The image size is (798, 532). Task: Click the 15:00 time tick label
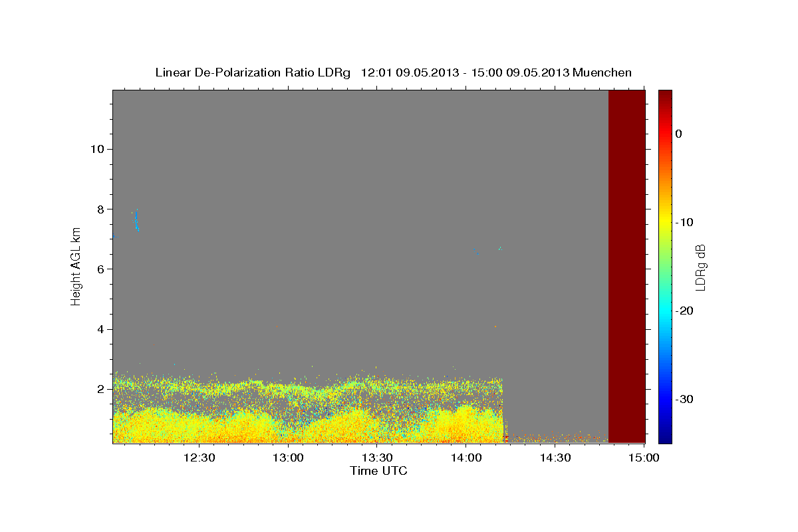[644, 458]
